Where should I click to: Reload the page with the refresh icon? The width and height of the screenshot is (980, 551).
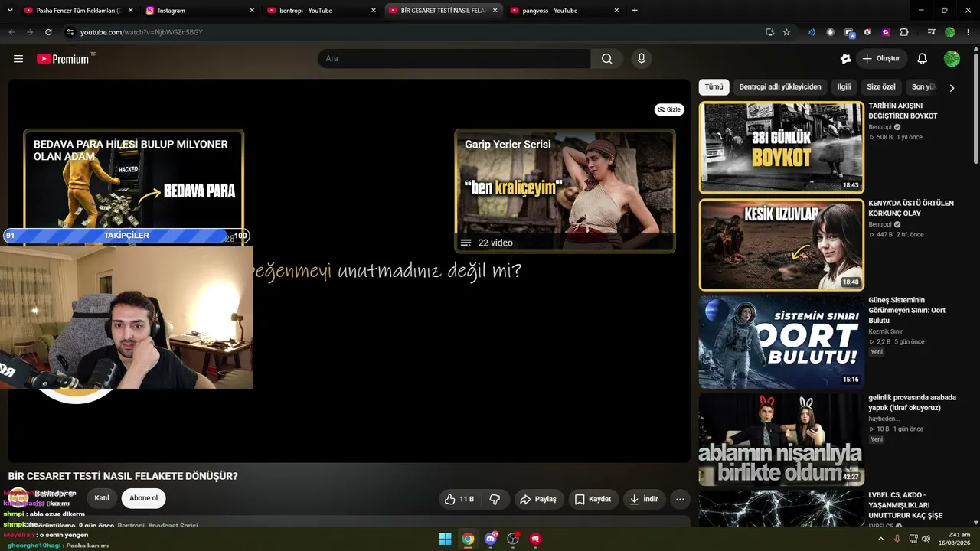click(48, 32)
